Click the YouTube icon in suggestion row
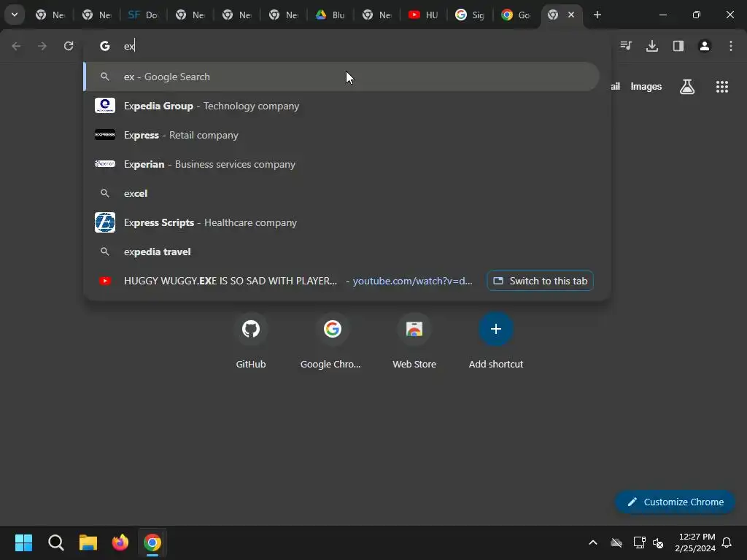 [105, 281]
